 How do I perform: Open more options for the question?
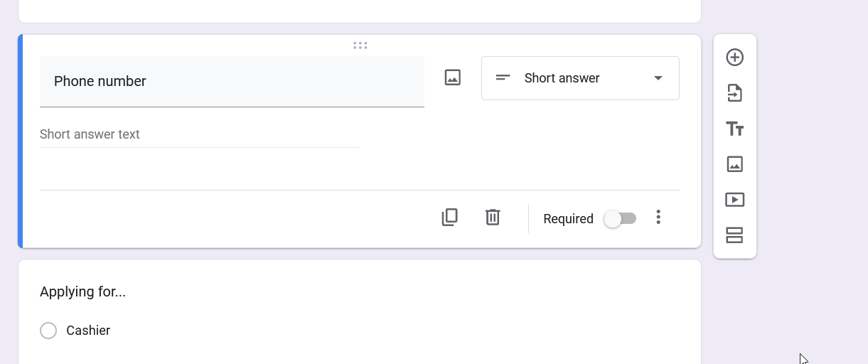658,218
